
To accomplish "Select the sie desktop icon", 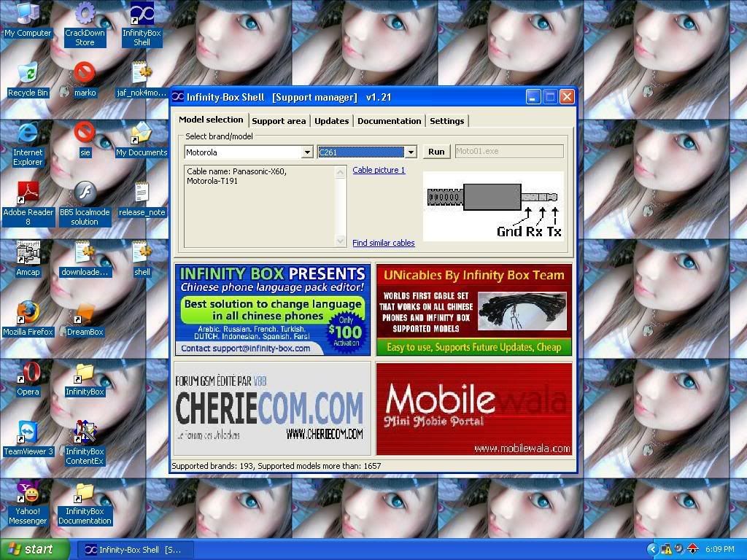I will [85, 140].
